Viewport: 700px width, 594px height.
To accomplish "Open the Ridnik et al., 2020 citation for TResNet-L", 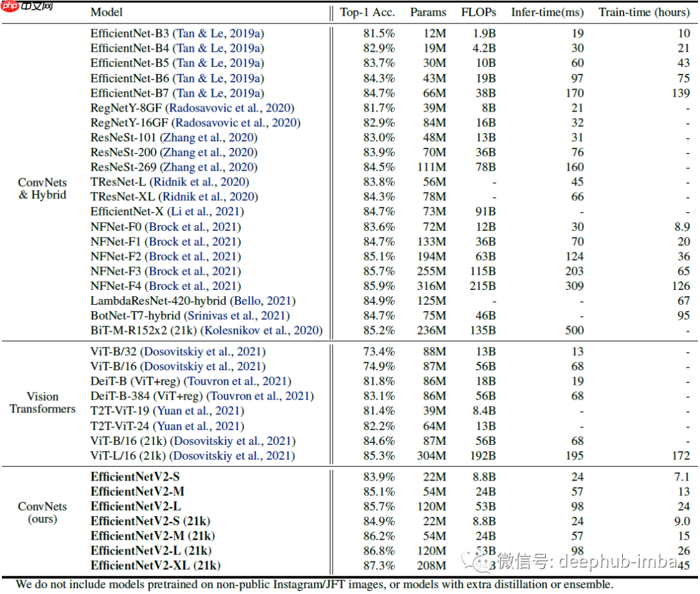I will (199, 182).
